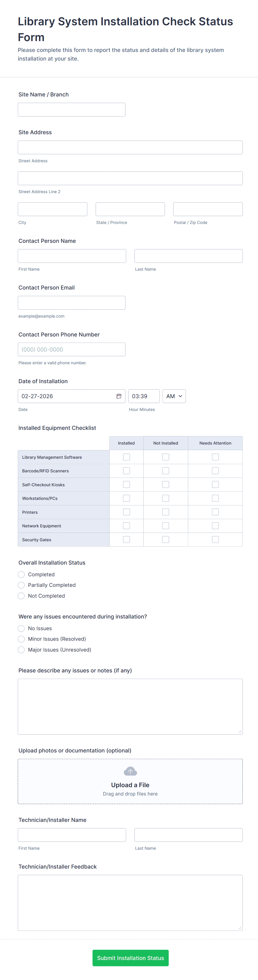
Task: Choose Partially Completed status option
Action: 21,585
